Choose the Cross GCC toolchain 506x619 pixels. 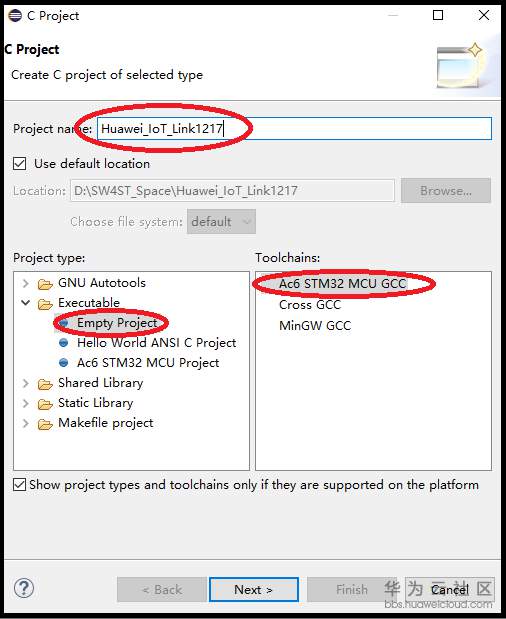310,305
